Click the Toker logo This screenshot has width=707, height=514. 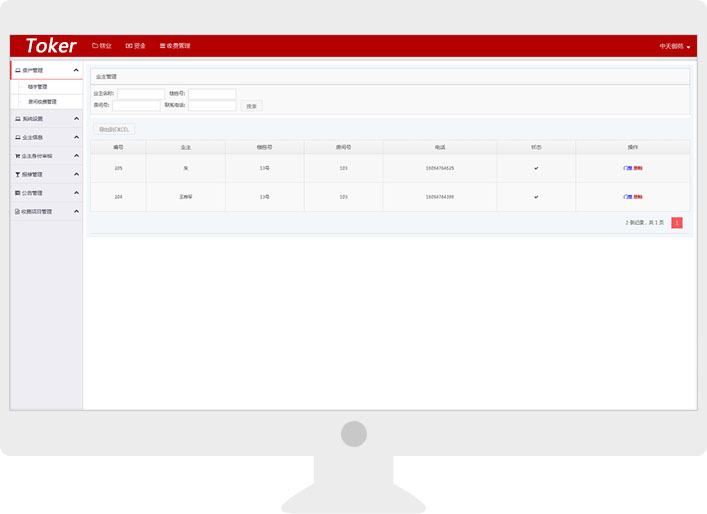[x=51, y=46]
